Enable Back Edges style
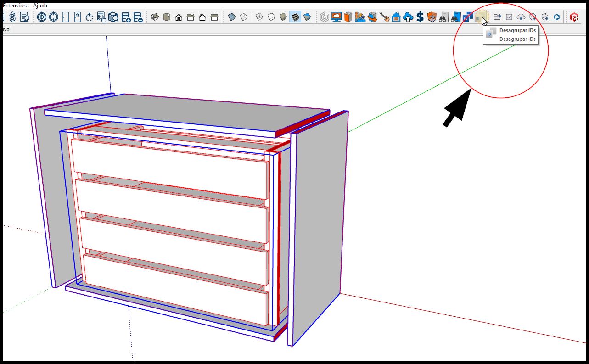Image resolution: width=589 pixels, height=364 pixels. tap(244, 17)
